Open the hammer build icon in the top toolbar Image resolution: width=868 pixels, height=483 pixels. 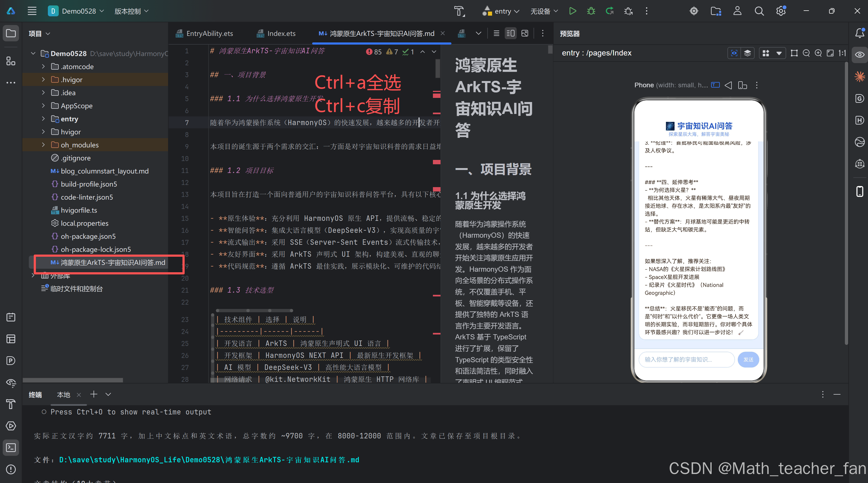pos(459,11)
